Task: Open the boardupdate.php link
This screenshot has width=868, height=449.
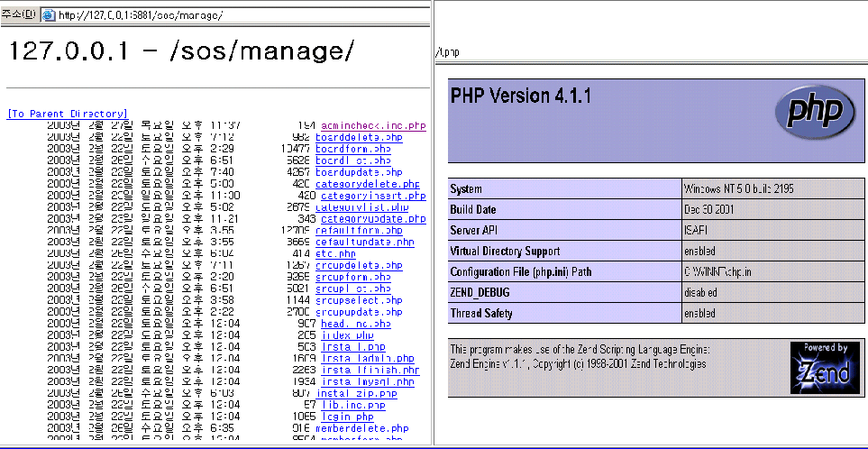Action: coord(359,171)
